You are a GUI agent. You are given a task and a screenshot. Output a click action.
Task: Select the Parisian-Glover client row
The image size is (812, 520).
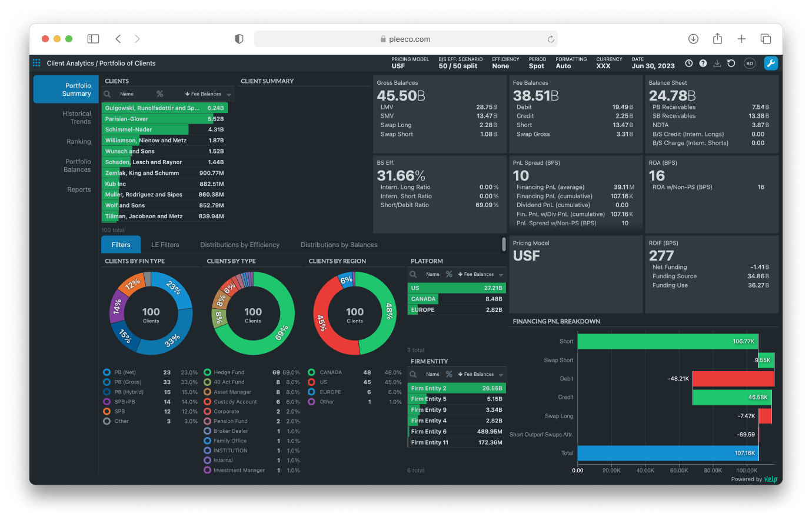pos(164,119)
